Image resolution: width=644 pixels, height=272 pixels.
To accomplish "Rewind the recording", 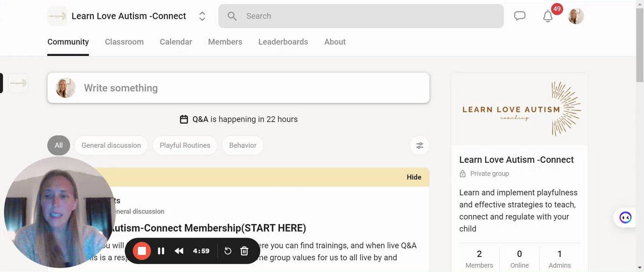I will click(179, 251).
